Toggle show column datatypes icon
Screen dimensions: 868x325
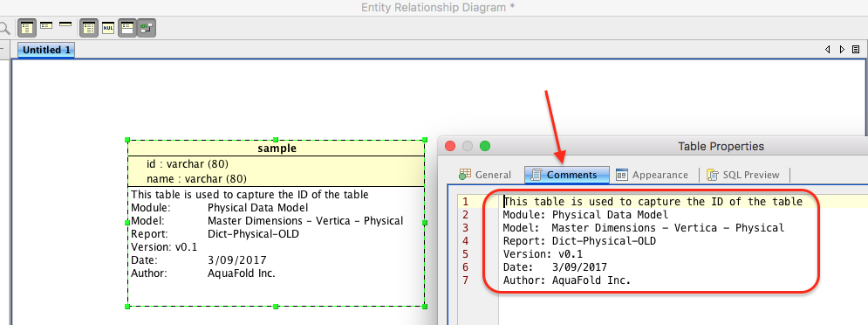pyautogui.click(x=89, y=27)
